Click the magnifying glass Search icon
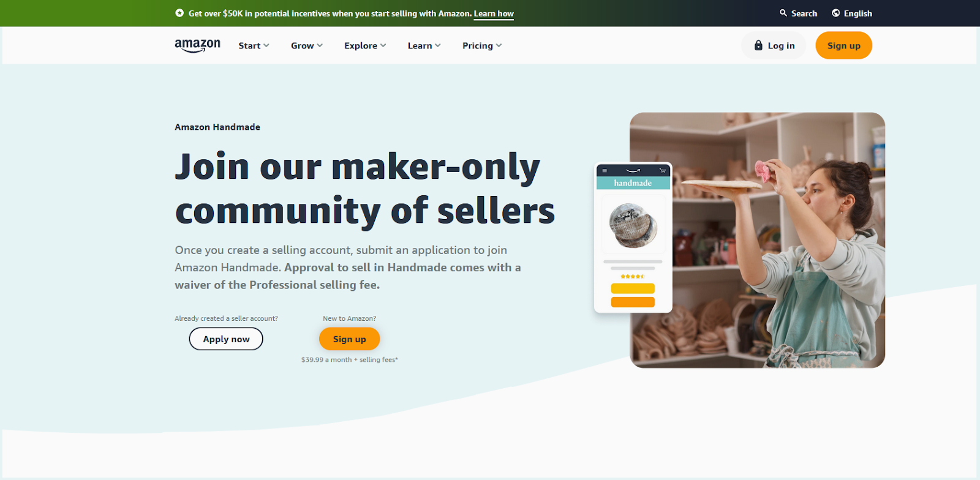Screen dimensions: 980x480 (x=783, y=13)
